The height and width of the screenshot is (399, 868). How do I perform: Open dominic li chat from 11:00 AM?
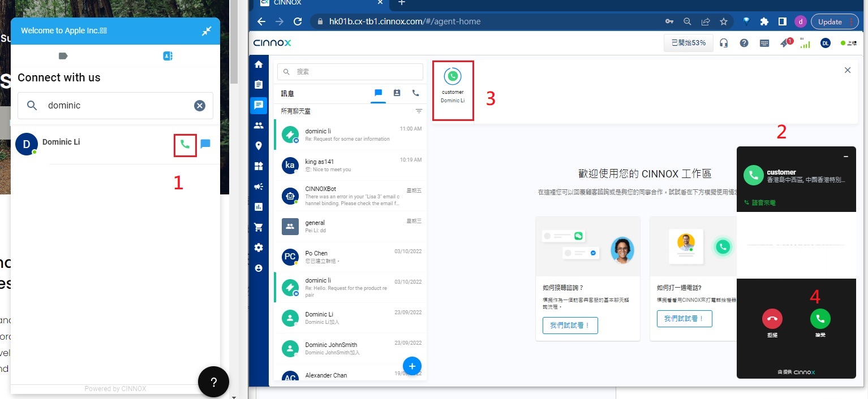pyautogui.click(x=350, y=135)
